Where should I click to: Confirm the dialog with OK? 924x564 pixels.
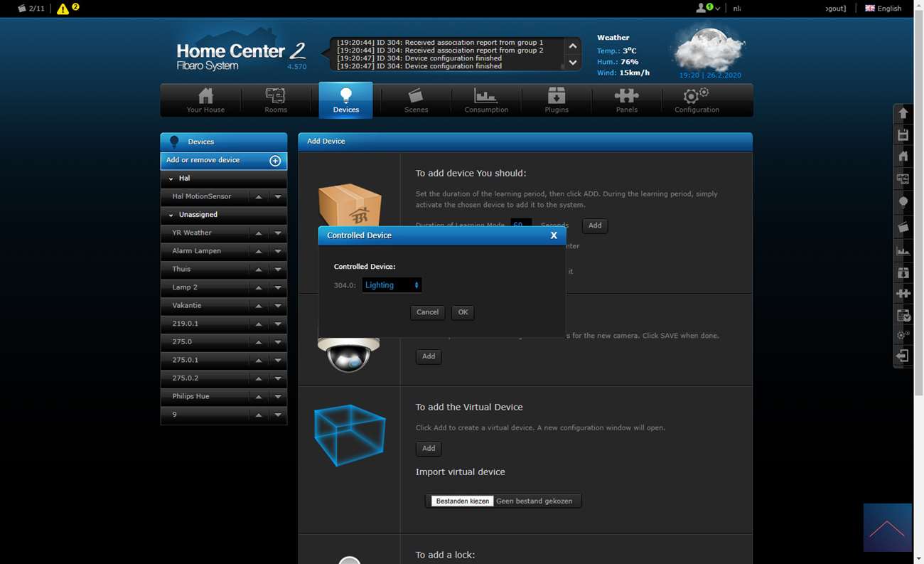[463, 312]
